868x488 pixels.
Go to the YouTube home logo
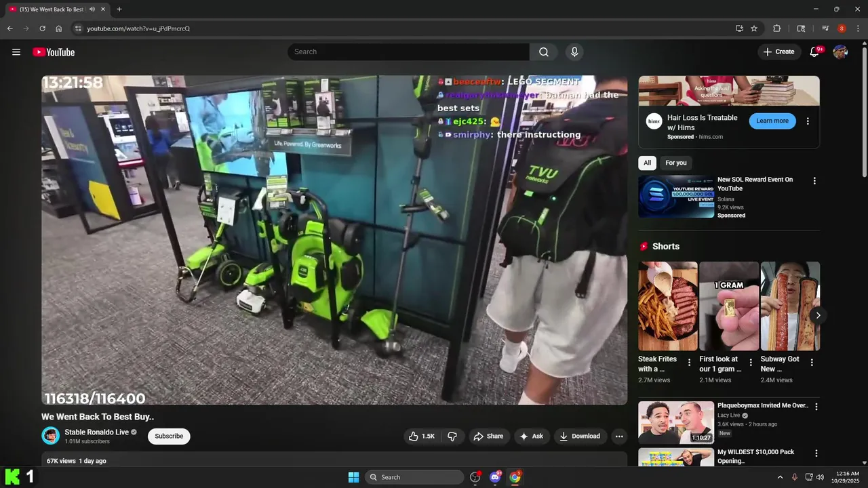click(x=54, y=52)
